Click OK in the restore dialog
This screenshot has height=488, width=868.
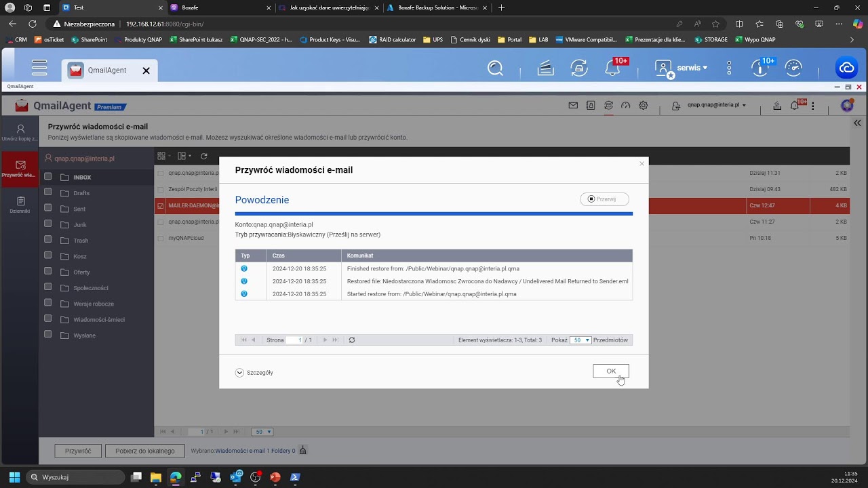[611, 371]
